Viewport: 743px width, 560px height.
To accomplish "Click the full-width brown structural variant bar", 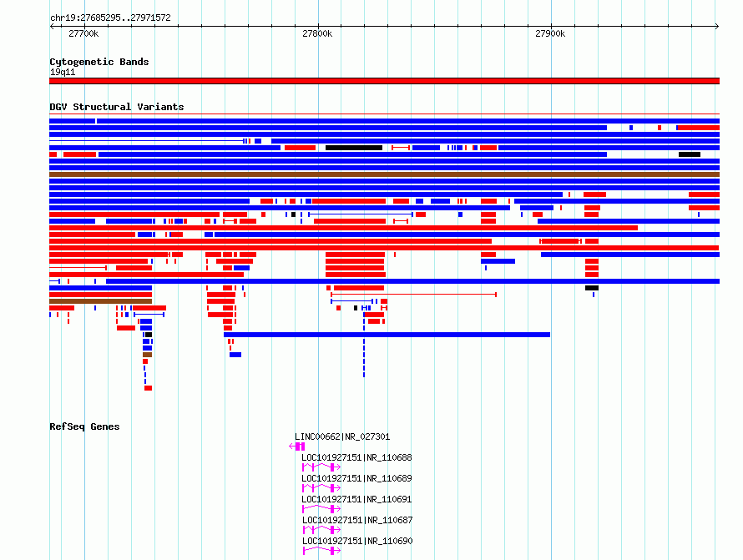I will click(384, 174).
